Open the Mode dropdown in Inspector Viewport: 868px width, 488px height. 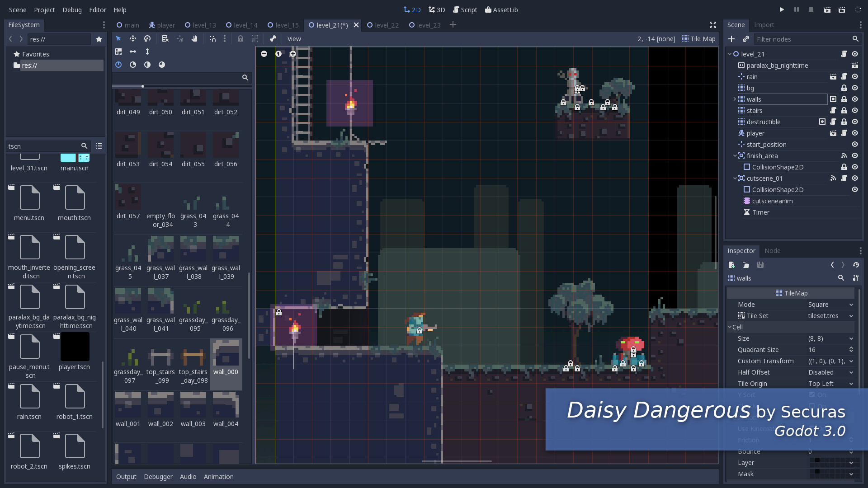point(829,305)
